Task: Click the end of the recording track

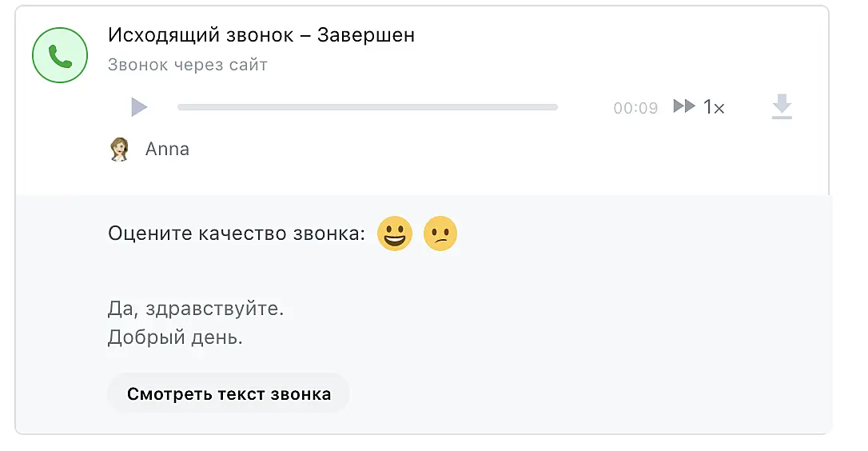Action: click(x=554, y=107)
